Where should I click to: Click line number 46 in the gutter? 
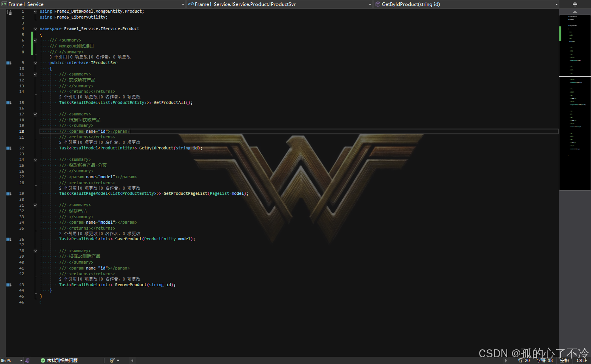(x=21, y=302)
